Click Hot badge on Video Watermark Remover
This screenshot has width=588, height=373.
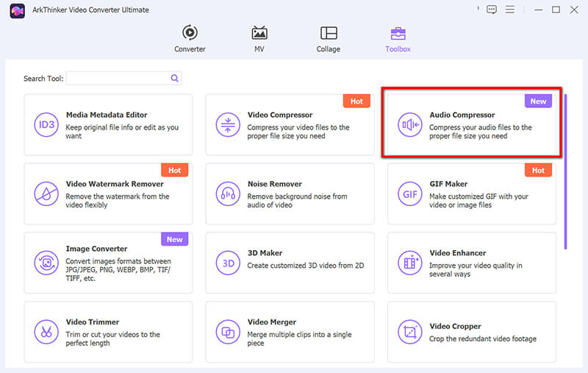click(174, 170)
